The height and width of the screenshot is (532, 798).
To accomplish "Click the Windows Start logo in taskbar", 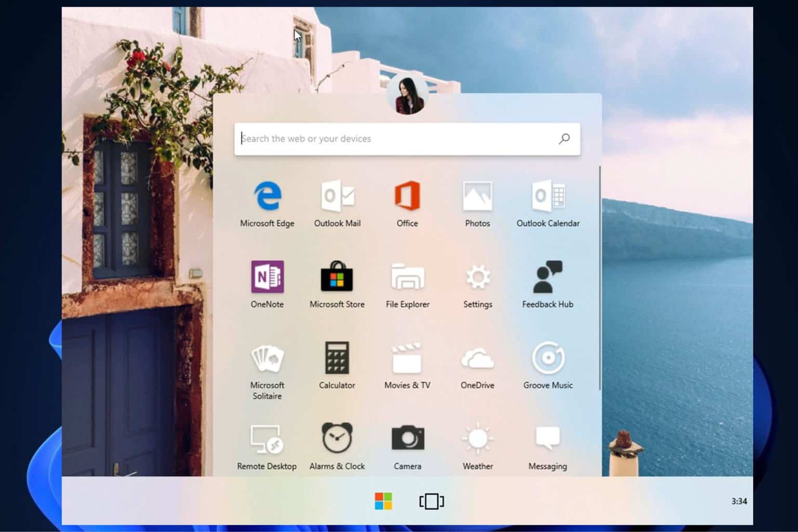I will click(383, 501).
